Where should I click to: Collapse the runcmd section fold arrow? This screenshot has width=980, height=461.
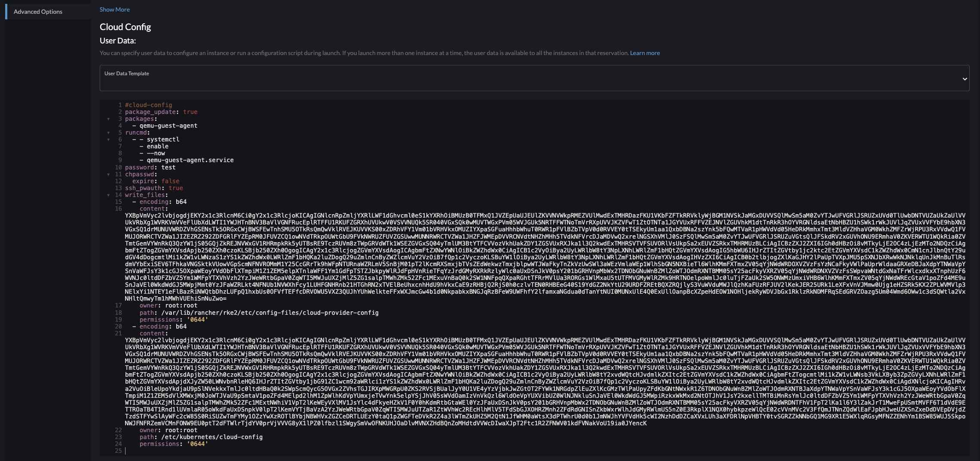107,132
